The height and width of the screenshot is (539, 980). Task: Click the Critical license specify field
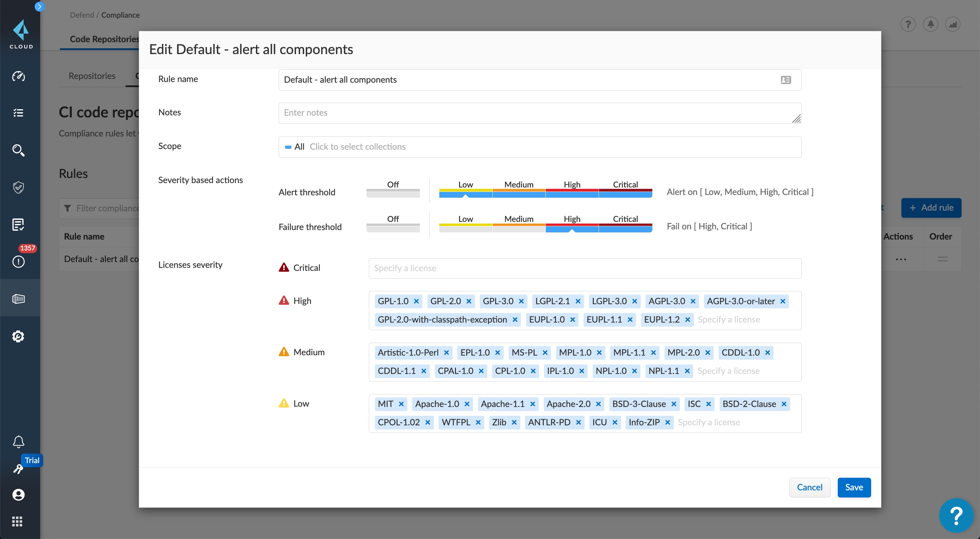[584, 268]
